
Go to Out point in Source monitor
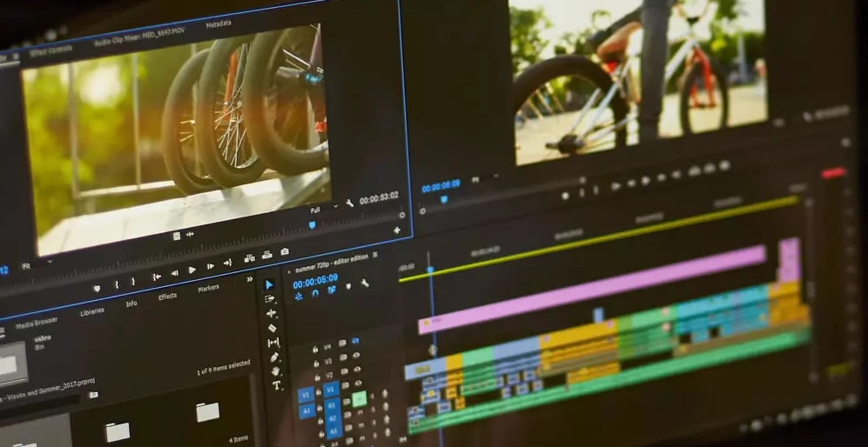pyautogui.click(x=227, y=263)
